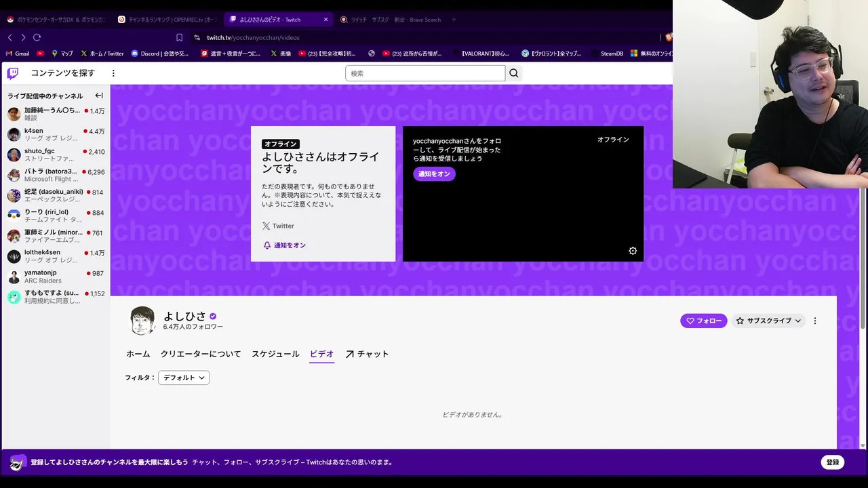
Task: Open the channel three-dot options menu
Action: click(815, 321)
